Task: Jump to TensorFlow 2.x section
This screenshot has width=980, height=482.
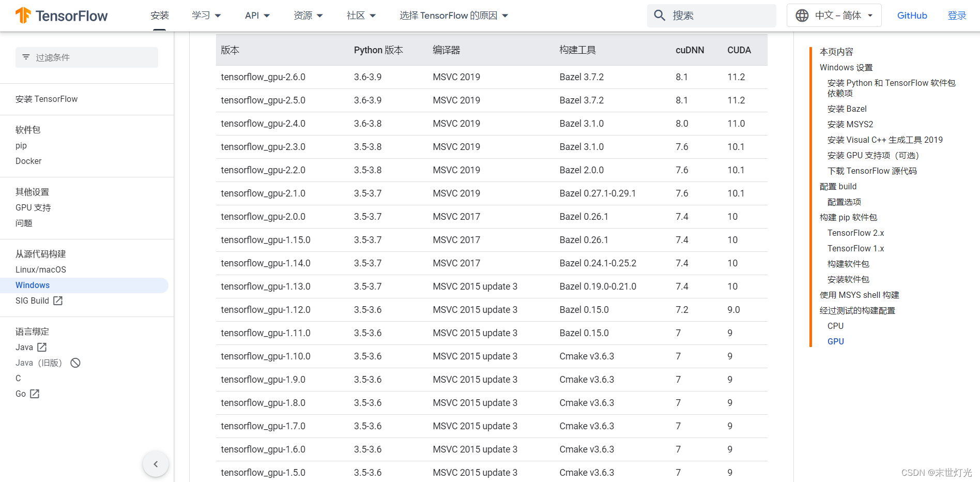Action: pyautogui.click(x=855, y=233)
